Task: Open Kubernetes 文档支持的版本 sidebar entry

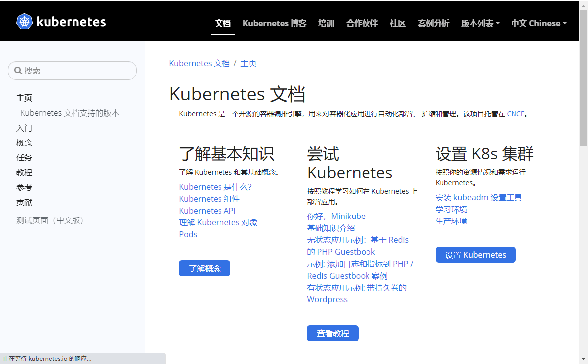Action: [70, 113]
